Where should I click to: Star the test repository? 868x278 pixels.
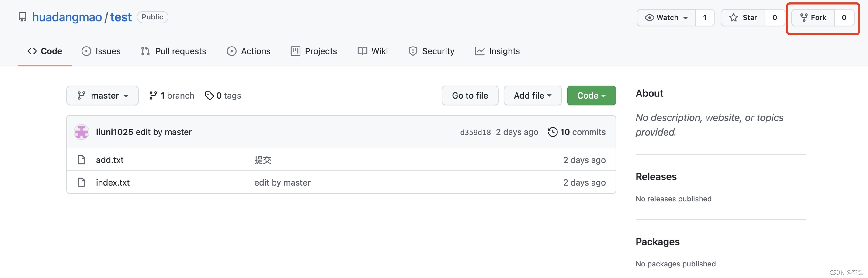(x=743, y=18)
